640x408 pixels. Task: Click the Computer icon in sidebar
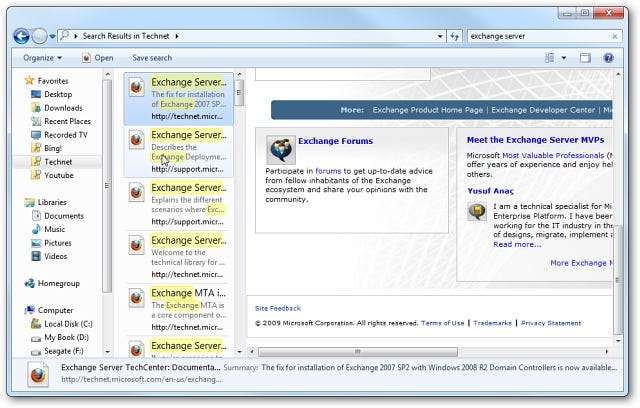pos(29,310)
